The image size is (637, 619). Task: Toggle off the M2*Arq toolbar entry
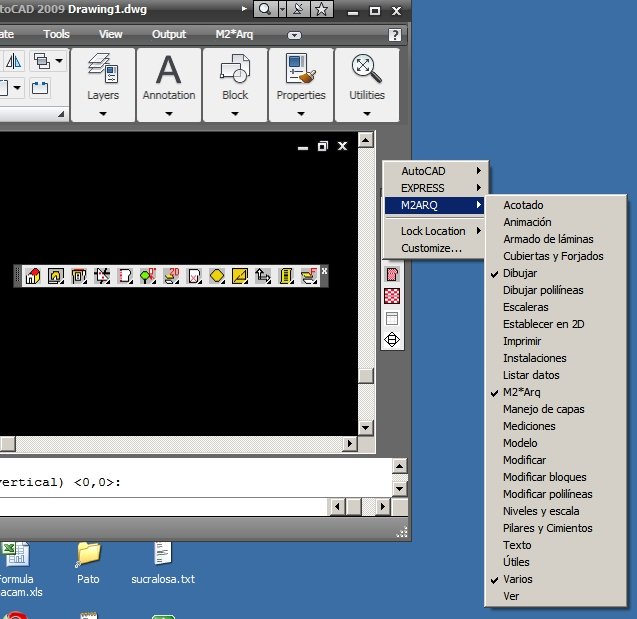(x=521, y=392)
